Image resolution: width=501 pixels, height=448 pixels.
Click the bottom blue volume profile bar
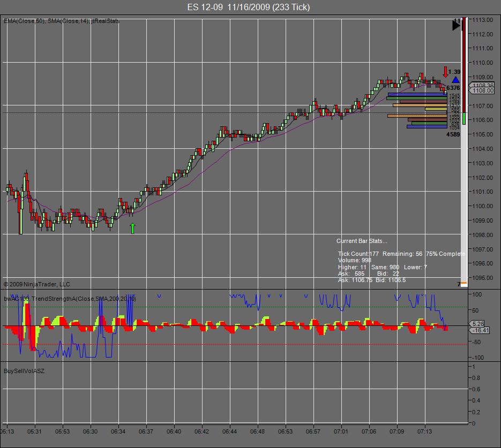pos(427,127)
